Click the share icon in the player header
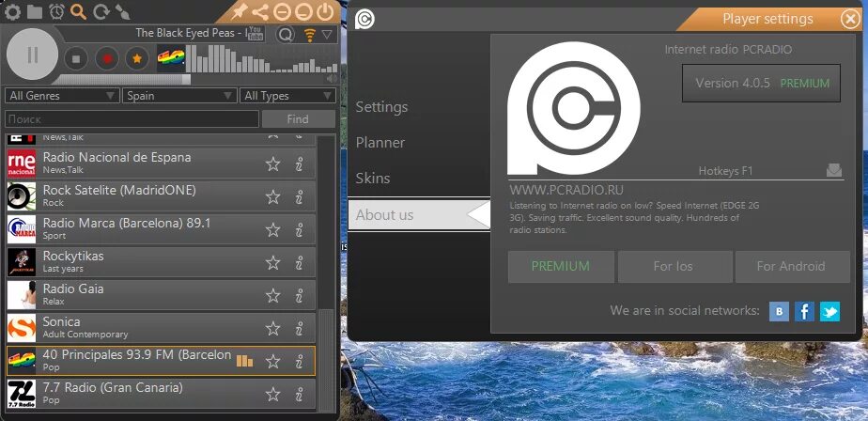 point(260,11)
